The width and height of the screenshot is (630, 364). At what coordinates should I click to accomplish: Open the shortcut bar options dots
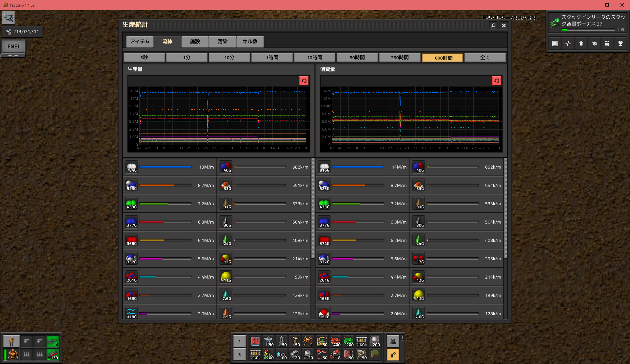pos(402,337)
